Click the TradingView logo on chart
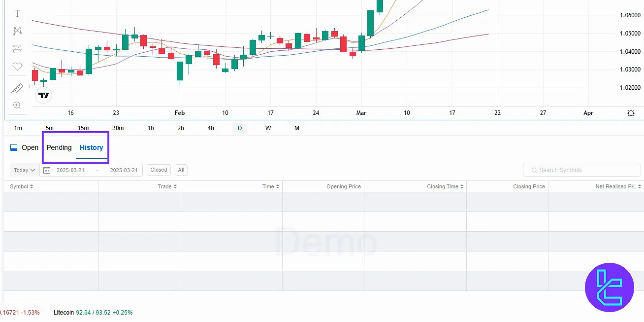The height and width of the screenshot is (322, 644). coord(44,95)
